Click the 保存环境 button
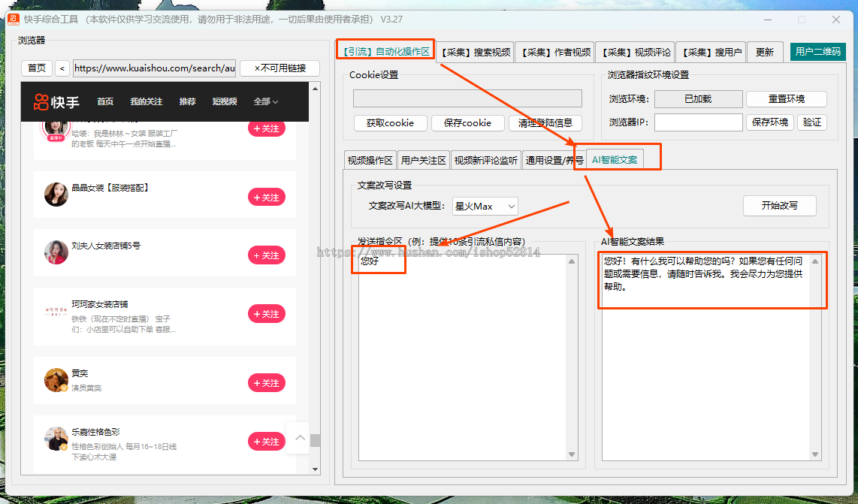This screenshot has height=504, width=858. coord(770,122)
